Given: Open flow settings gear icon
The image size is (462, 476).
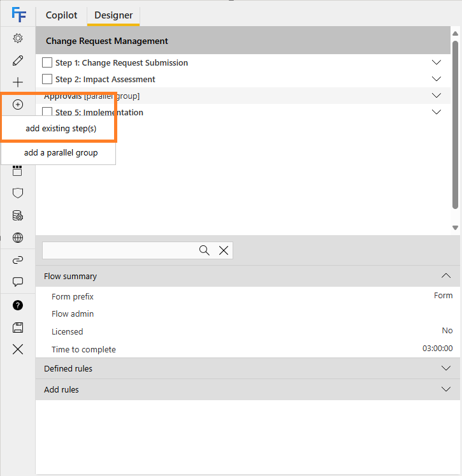Looking at the screenshot, I should point(18,38).
